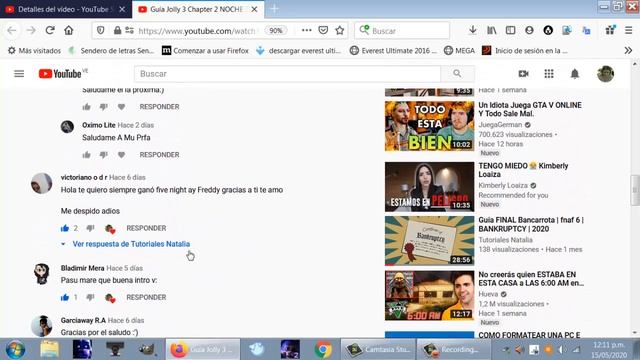Dislike Bladimir Mera comment
The image size is (640, 360).
click(x=90, y=298)
